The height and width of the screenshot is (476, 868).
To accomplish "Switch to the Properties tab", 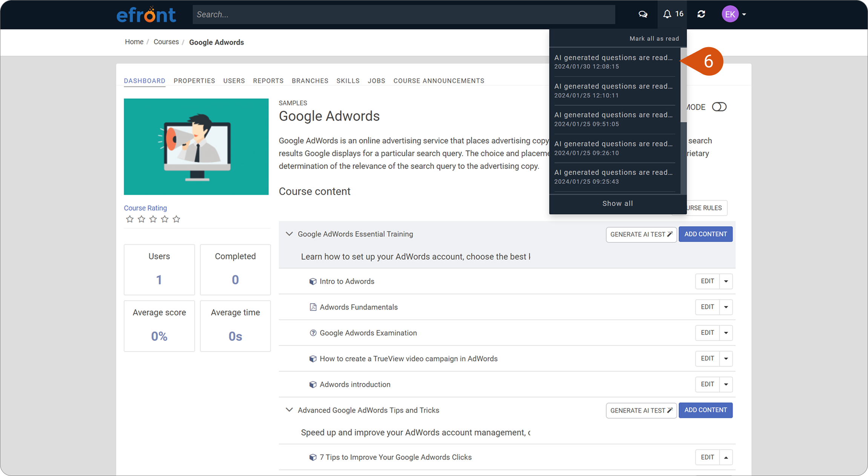I will [x=194, y=81].
